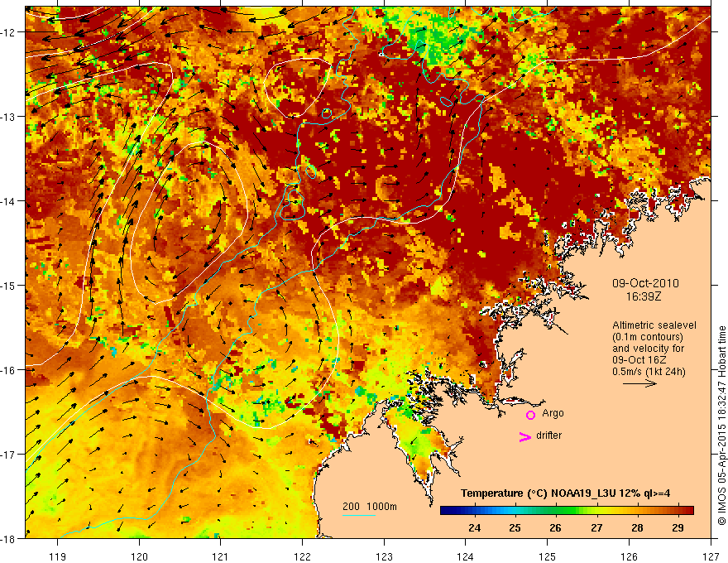Click colorbar tick label 27

(596, 527)
